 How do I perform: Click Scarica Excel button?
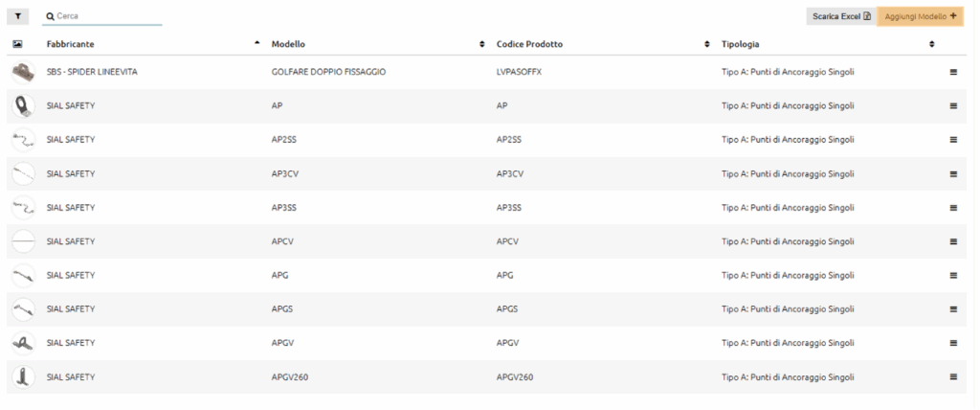[841, 17]
